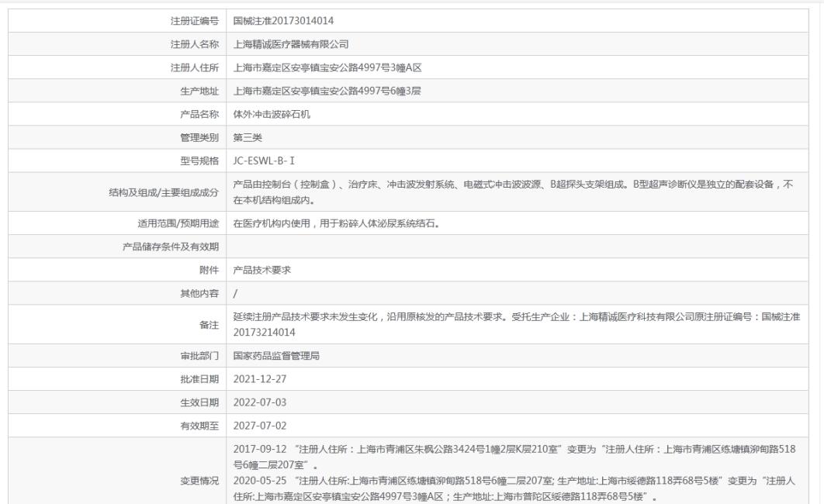Image resolution: width=824 pixels, height=504 pixels.
Task: Open the 产品技术要求 attachment text
Action: pos(262,271)
